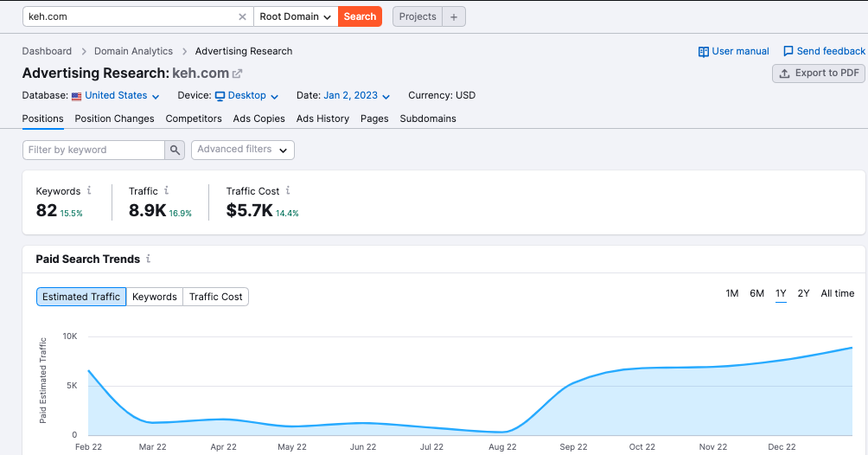Set chart range to 2Y
The image size is (868, 455).
click(803, 293)
